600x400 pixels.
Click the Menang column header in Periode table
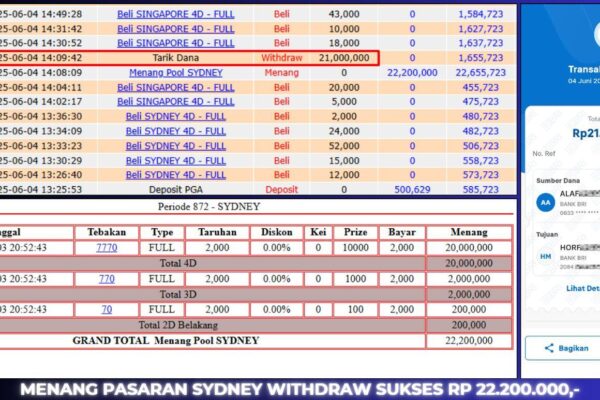(469, 232)
